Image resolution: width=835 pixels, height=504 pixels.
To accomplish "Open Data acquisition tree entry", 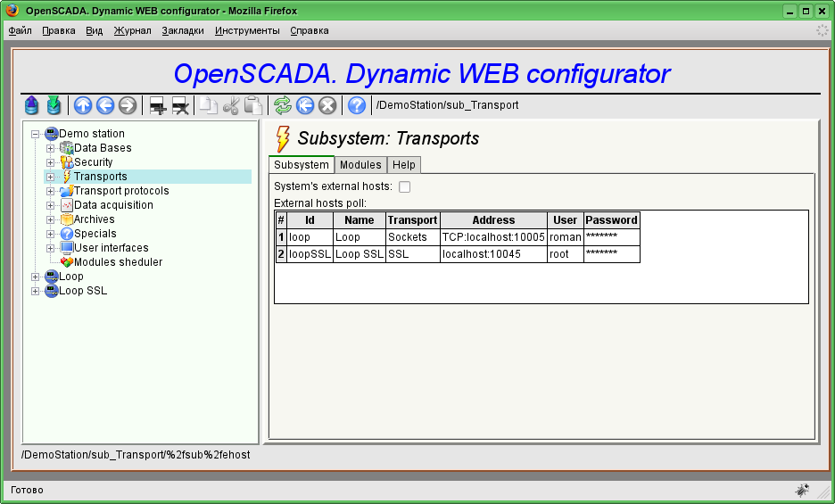I will click(113, 204).
